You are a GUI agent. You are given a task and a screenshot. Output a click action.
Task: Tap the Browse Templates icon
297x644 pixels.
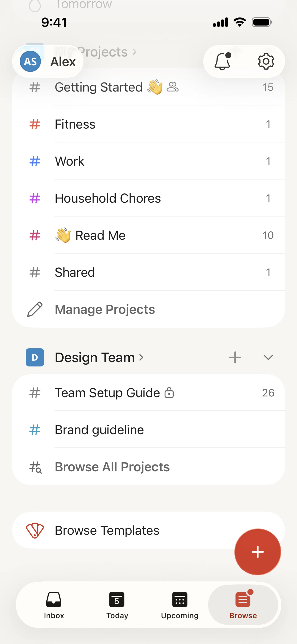point(35,530)
